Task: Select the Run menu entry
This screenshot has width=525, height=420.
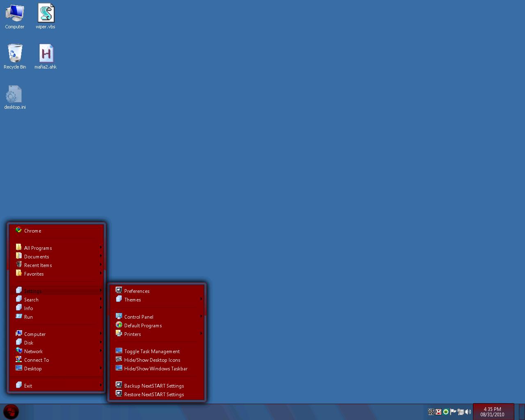Action: pyautogui.click(x=28, y=317)
